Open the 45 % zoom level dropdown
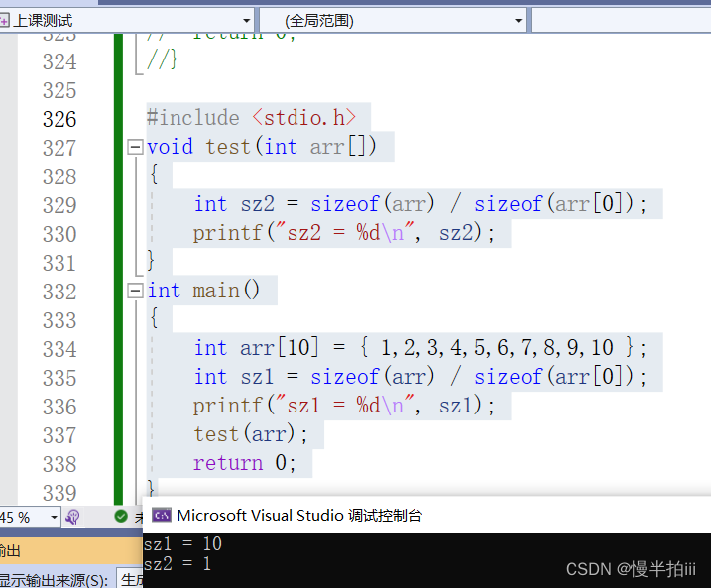The height and width of the screenshot is (588, 711). pyautogui.click(x=54, y=517)
